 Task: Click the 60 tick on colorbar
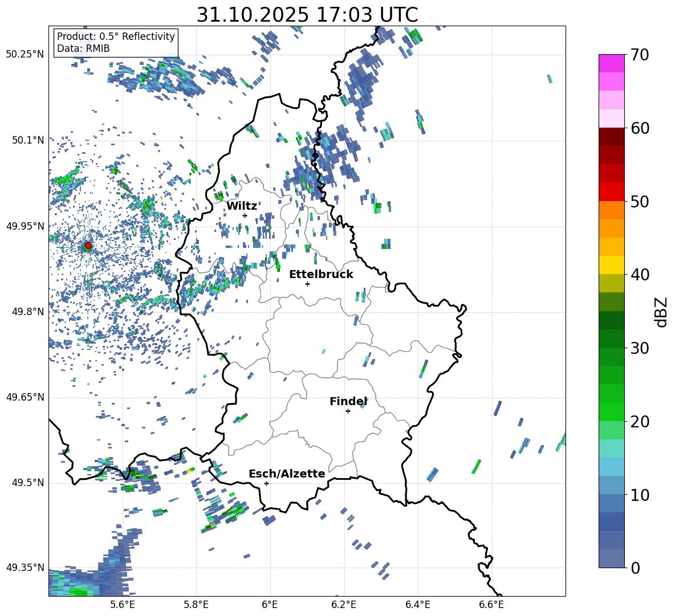coord(640,128)
